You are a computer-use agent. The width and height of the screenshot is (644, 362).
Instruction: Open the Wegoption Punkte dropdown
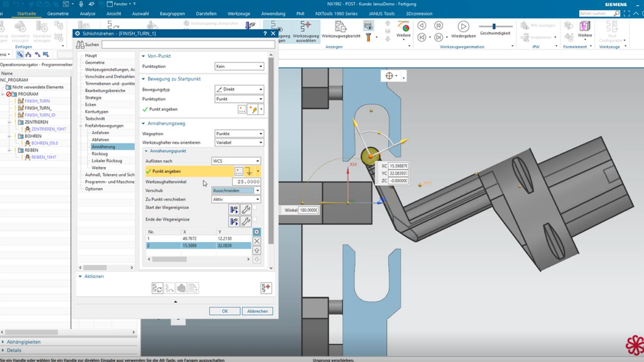click(x=239, y=134)
